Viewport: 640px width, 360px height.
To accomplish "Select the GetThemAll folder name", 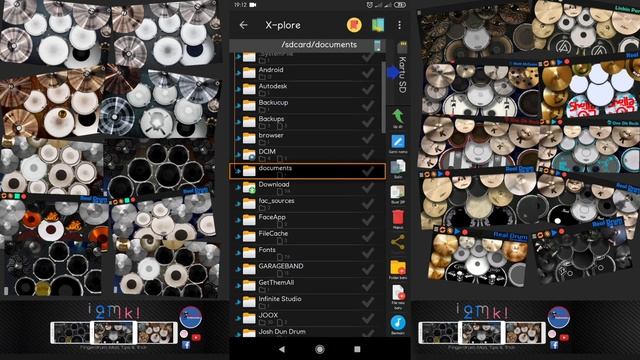I will 276,282.
